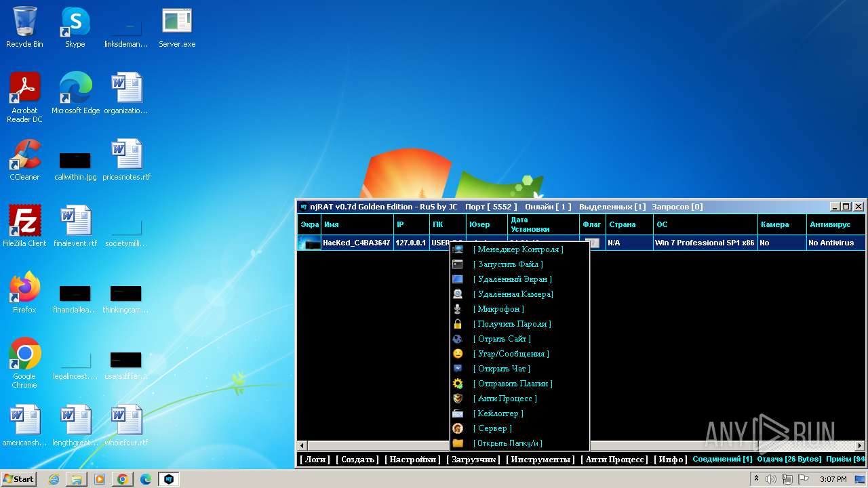Click the Загрузчик button

[473, 460]
